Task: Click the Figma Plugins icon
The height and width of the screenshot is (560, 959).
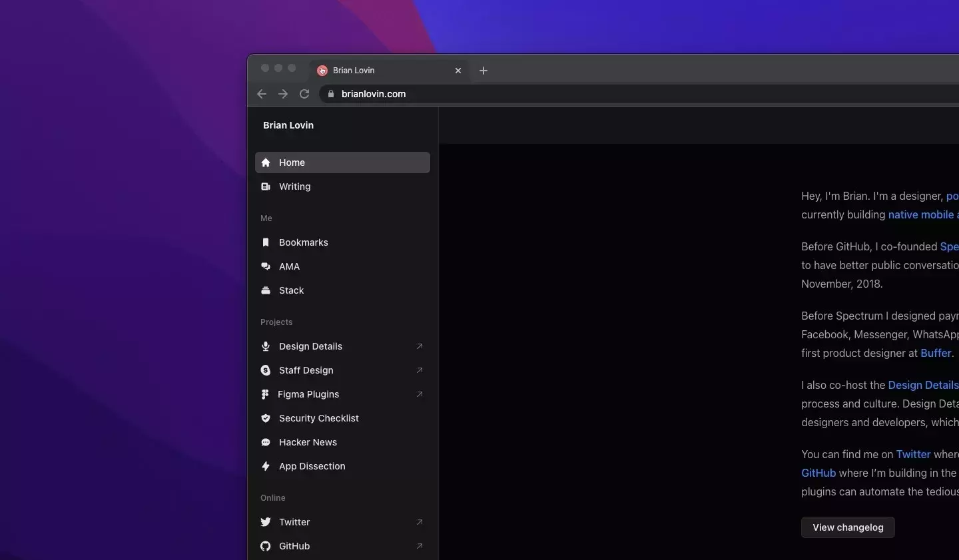Action: pyautogui.click(x=265, y=394)
